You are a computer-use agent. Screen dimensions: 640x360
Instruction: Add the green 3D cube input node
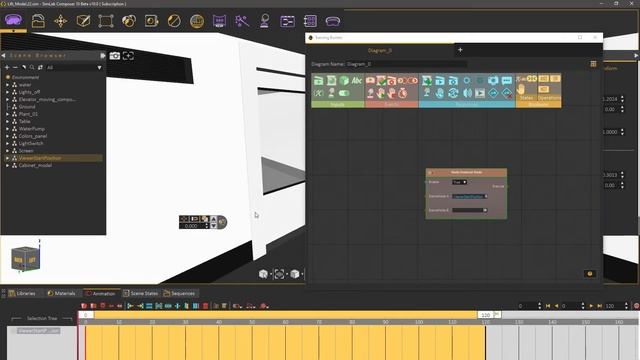[344, 80]
